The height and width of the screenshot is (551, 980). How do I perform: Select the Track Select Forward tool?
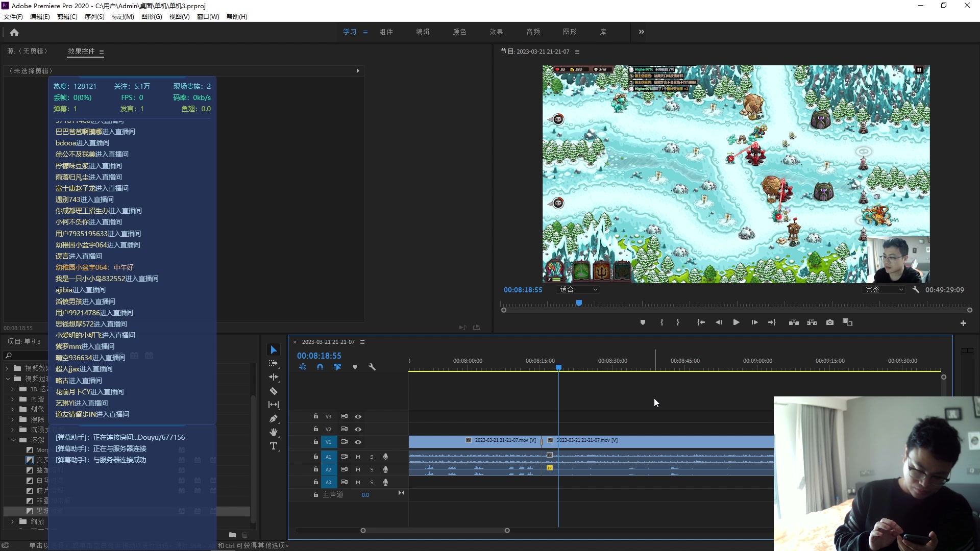[274, 363]
